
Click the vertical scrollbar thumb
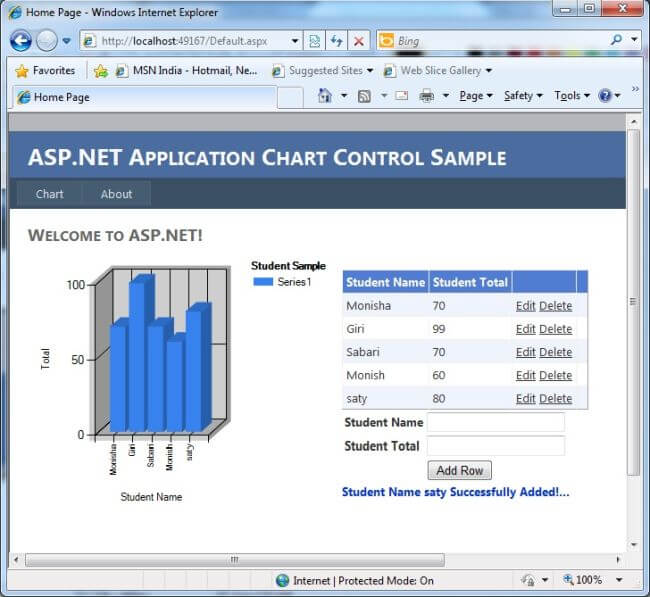coord(633,302)
